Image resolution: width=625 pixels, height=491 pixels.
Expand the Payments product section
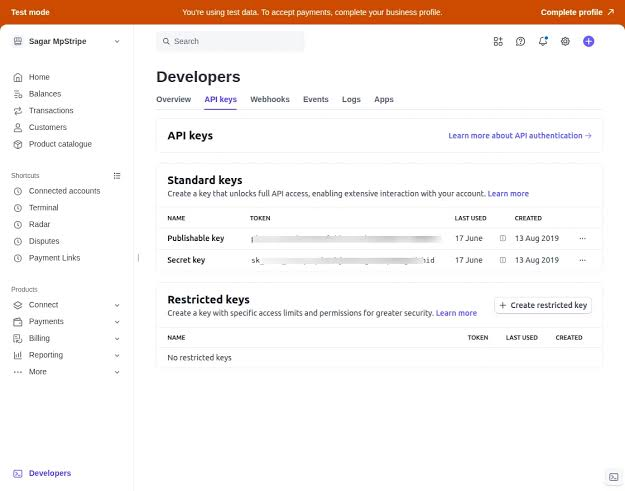(x=117, y=322)
